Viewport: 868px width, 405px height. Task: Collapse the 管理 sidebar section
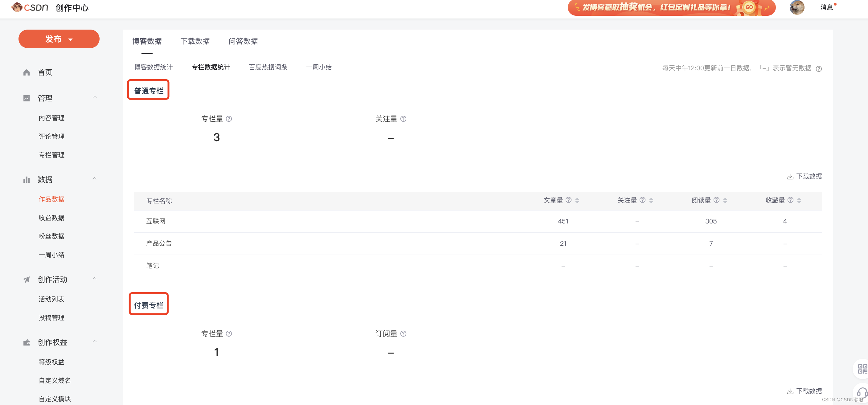(x=95, y=97)
